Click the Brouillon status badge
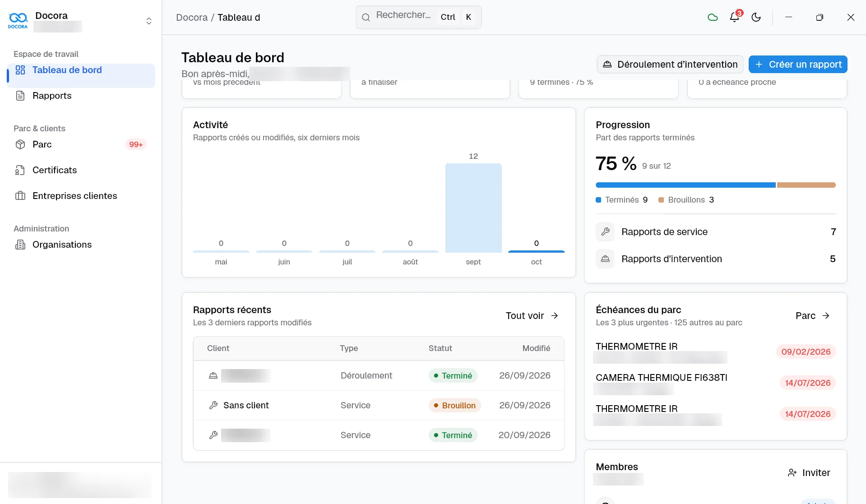This screenshot has height=504, width=866. point(454,405)
